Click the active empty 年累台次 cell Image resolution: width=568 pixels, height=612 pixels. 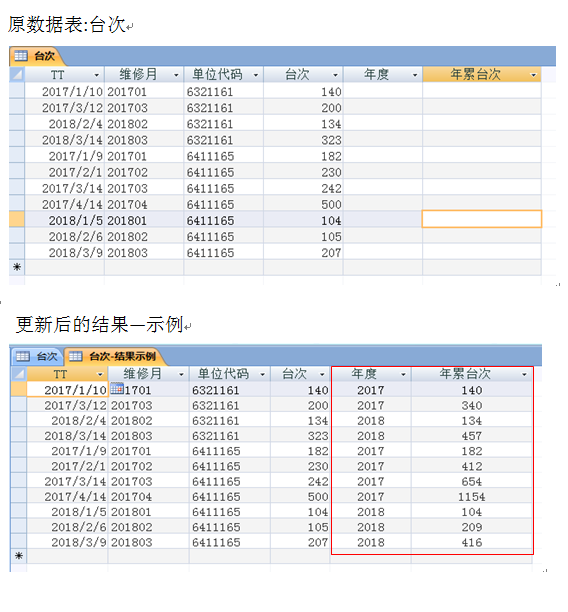pos(482,219)
